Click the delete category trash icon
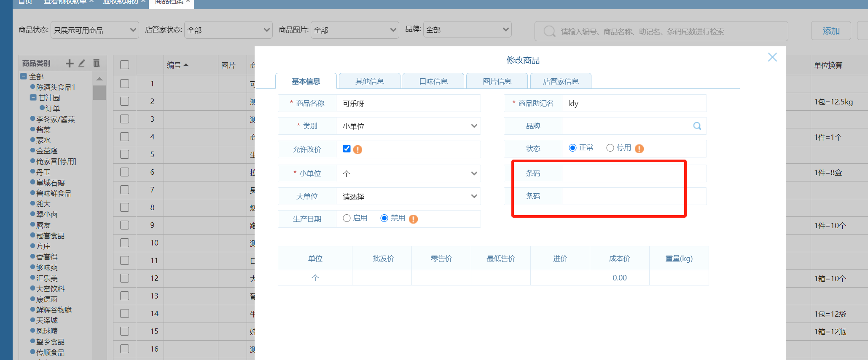 click(96, 63)
